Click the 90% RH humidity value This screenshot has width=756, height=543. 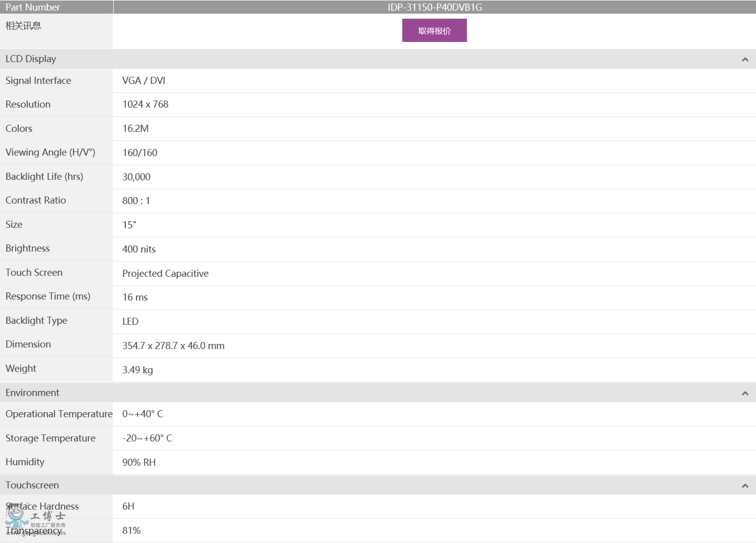139,463
